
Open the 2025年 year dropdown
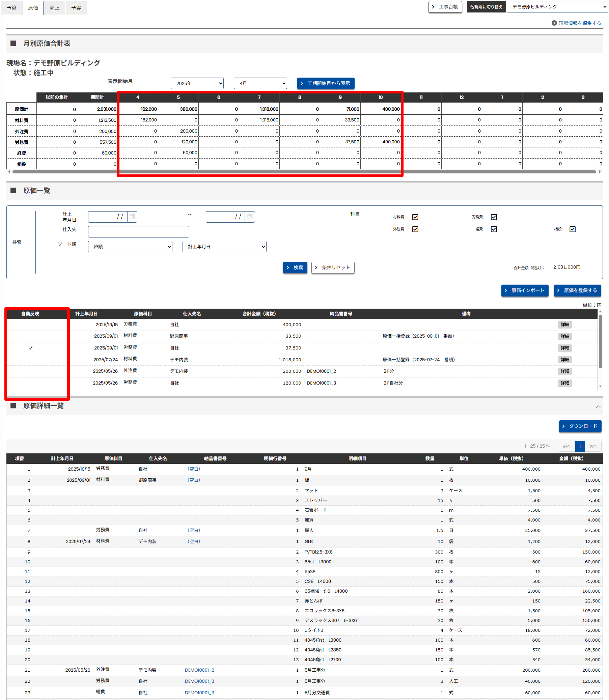pyautogui.click(x=197, y=83)
